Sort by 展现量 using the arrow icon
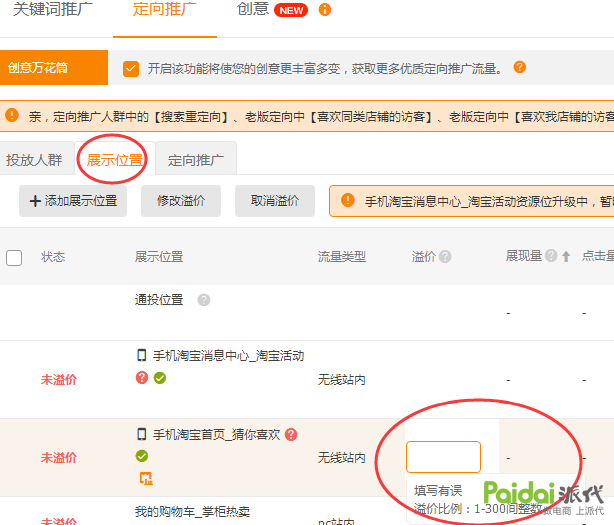This screenshot has height=525, width=614. (x=566, y=256)
